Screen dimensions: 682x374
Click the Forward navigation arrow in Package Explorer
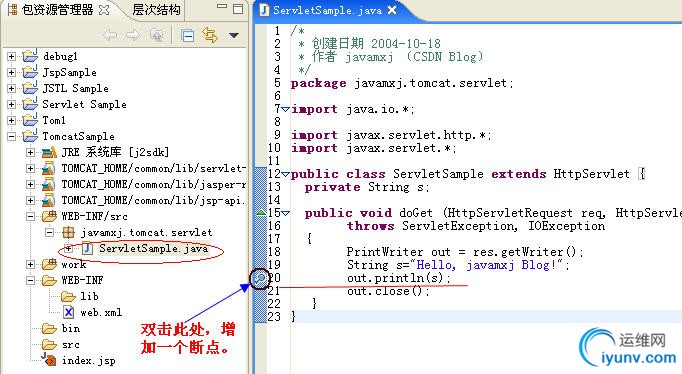[133, 35]
